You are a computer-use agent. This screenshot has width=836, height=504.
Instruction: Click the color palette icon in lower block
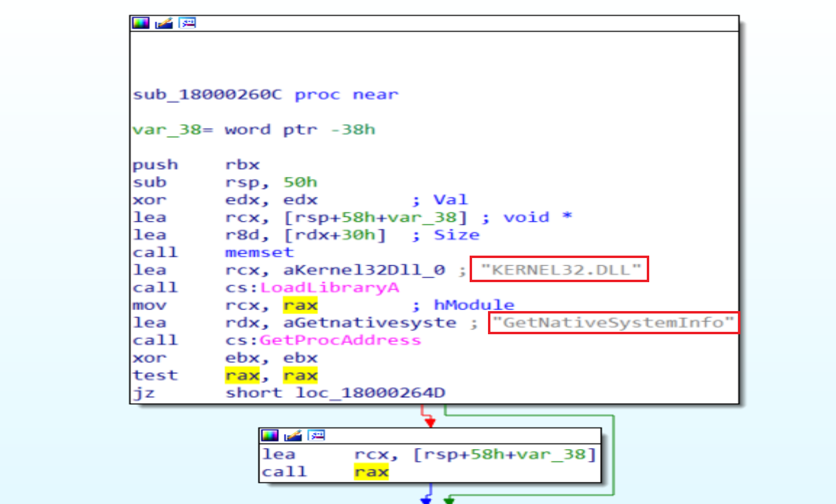pos(270,436)
